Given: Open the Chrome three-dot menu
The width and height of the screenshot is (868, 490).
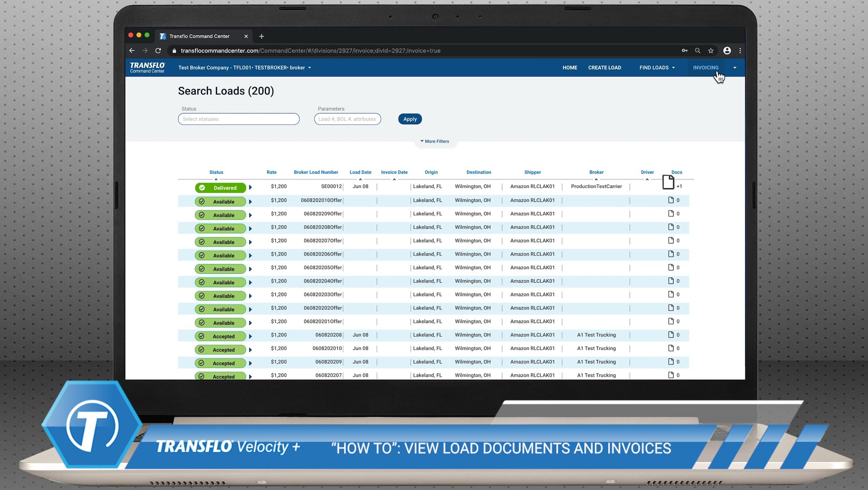Looking at the screenshot, I should point(740,51).
